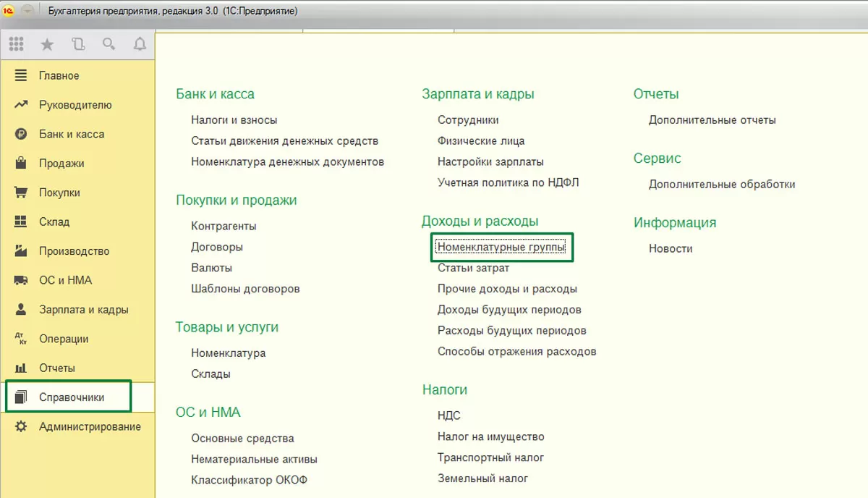
Task: Open Номенклатурные группы link
Action: click(x=501, y=248)
